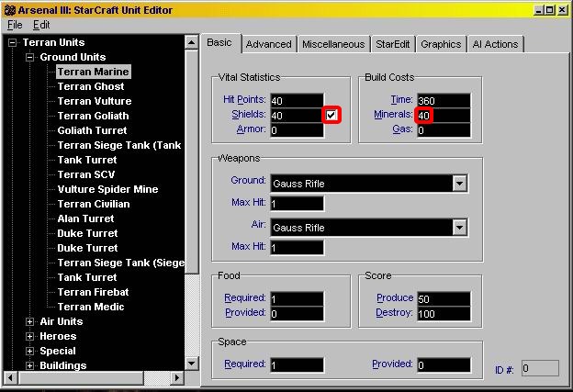Image resolution: width=573 pixels, height=392 pixels.
Task: Select Terran SCV in the unit tree
Action: point(86,174)
